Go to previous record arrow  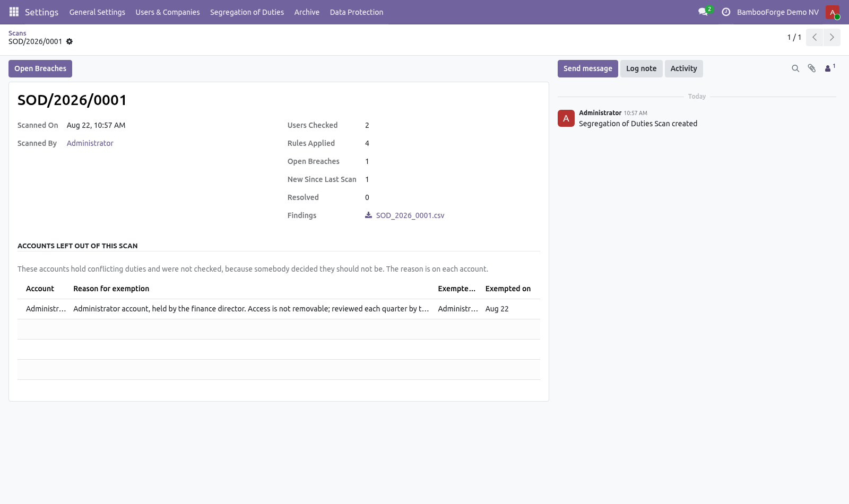pos(815,37)
